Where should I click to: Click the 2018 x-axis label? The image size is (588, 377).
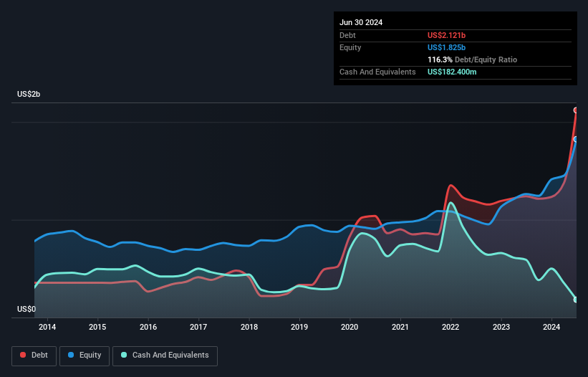coord(249,327)
